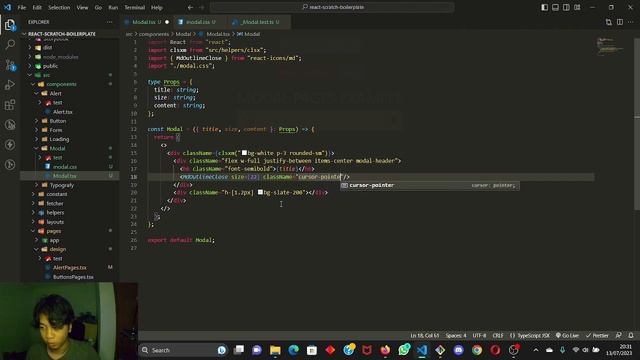
Task: Click Ln 18, Col 61 cursor position
Action: 424,336
